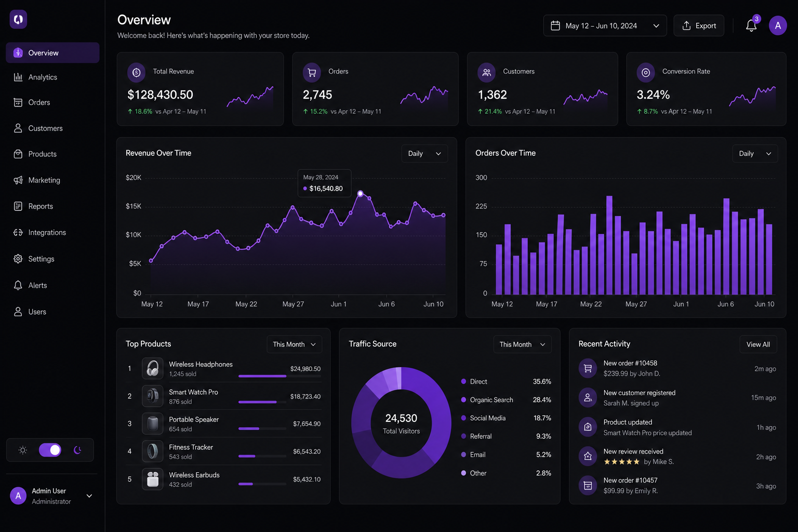Open Reports menu label
The image size is (798, 532).
coord(41,206)
